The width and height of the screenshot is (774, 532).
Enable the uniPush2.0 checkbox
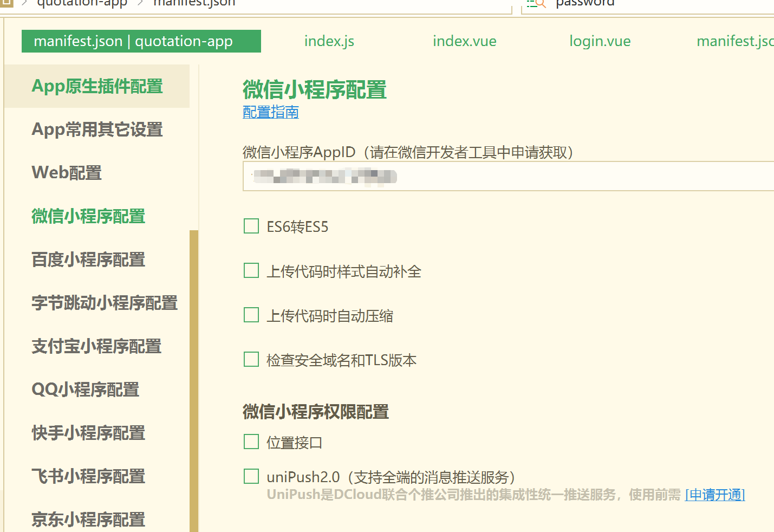(251, 476)
